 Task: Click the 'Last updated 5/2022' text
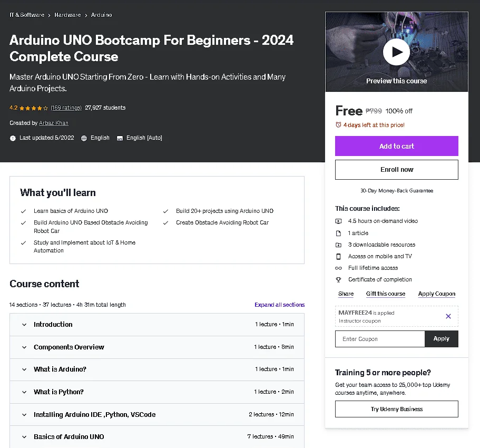click(47, 138)
